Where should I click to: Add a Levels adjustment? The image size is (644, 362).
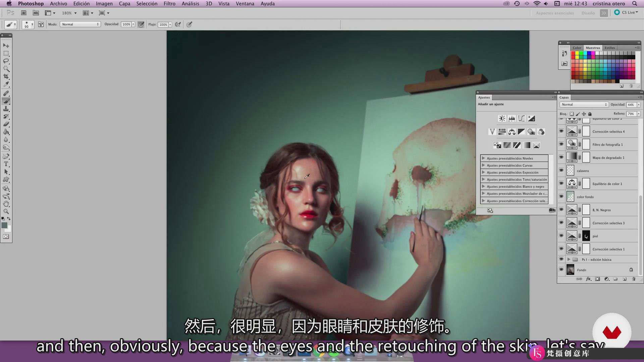[x=512, y=118]
